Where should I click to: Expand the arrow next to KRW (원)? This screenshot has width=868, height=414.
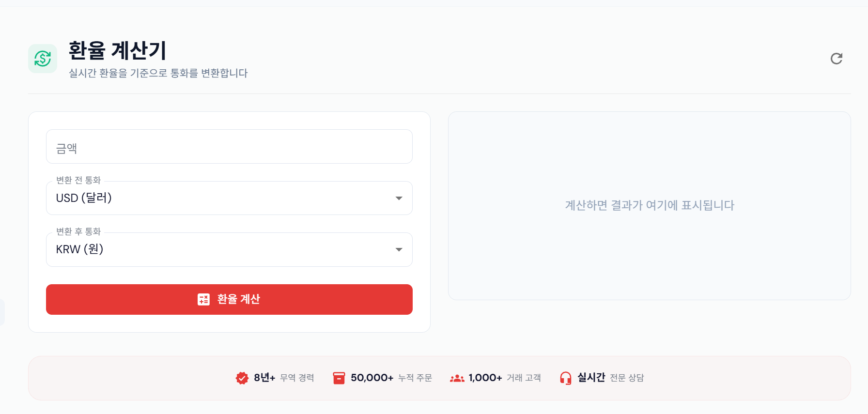click(399, 250)
